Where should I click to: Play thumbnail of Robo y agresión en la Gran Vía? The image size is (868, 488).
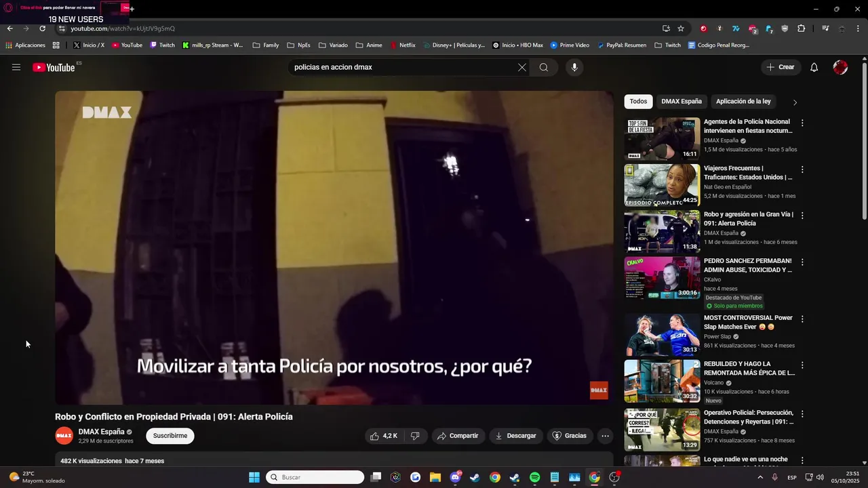(662, 231)
